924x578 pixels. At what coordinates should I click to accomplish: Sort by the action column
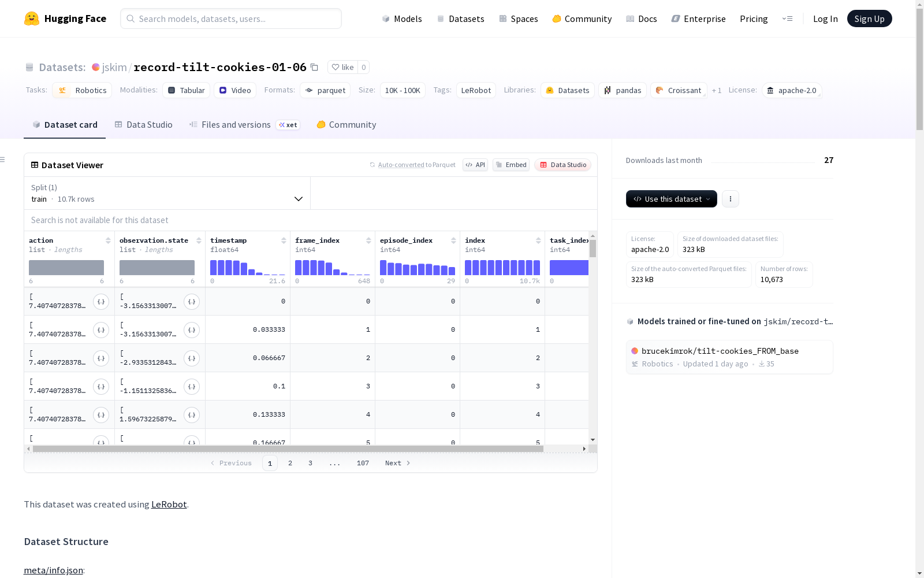click(x=108, y=240)
